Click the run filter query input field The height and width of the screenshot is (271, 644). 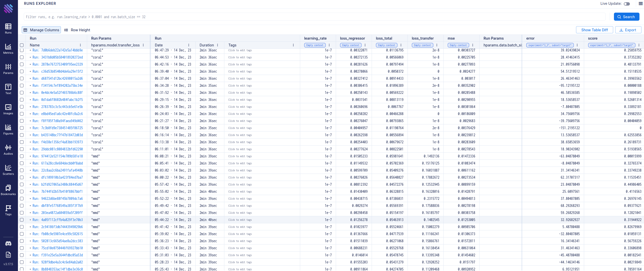pyautogui.click(x=314, y=17)
